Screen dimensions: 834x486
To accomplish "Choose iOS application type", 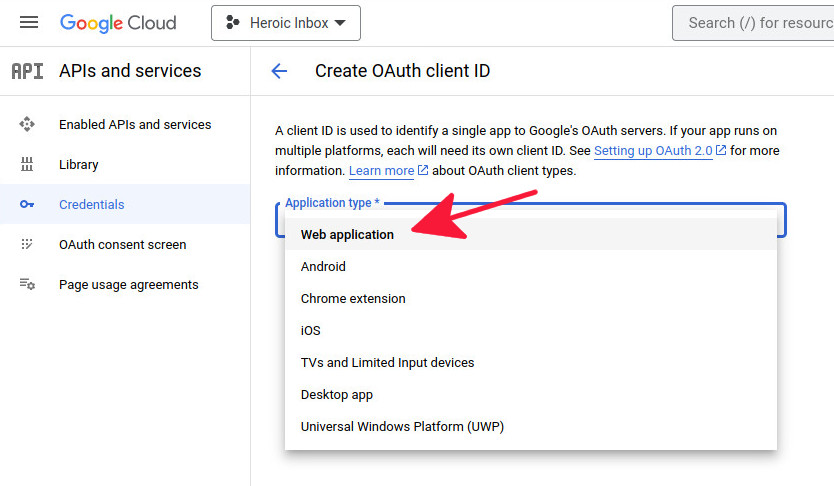I will click(531, 330).
